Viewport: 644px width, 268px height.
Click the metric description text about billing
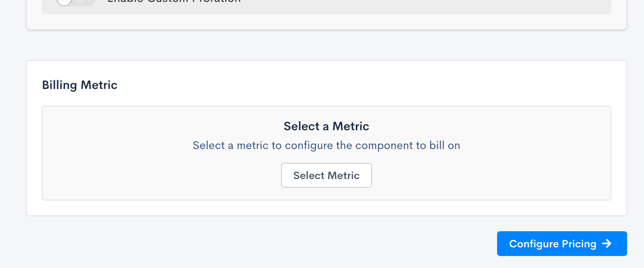326,146
